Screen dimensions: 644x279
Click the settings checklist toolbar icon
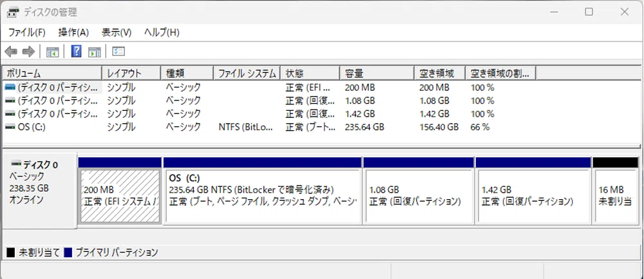coord(118,52)
